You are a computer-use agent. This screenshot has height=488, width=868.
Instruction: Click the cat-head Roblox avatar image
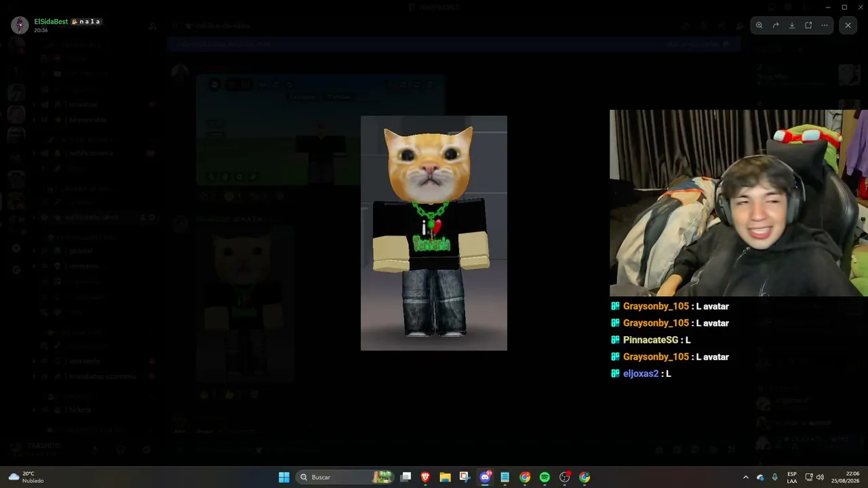434,233
